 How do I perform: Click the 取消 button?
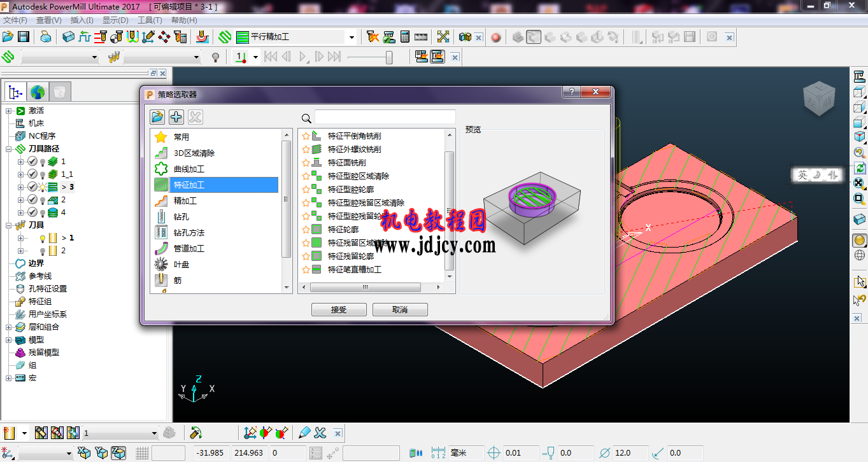click(x=400, y=310)
